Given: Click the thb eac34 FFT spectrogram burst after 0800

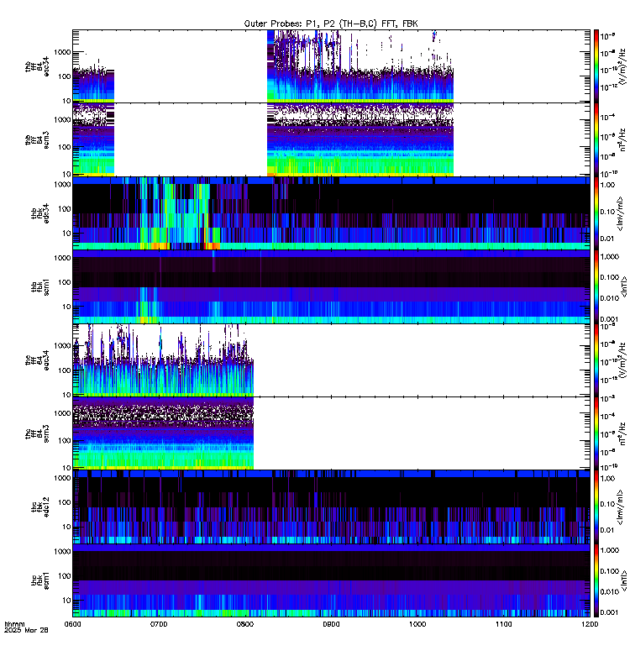Looking at the screenshot, I should (360, 66).
